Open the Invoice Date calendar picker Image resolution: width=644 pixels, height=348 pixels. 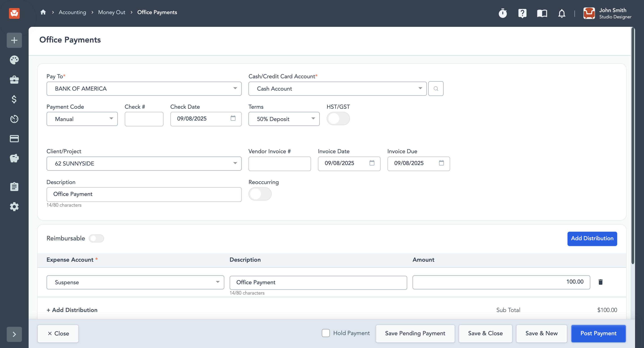coord(372,163)
